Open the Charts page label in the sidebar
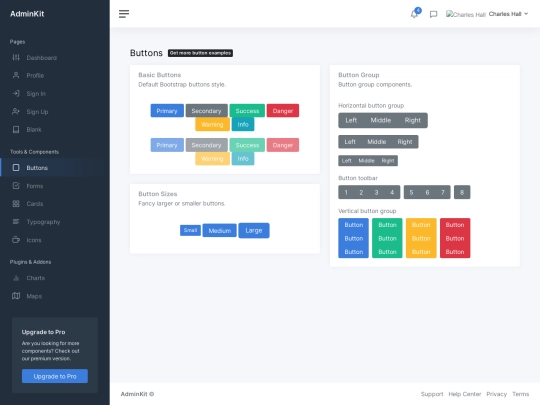Screen dimensions: 540x405 point(36,278)
